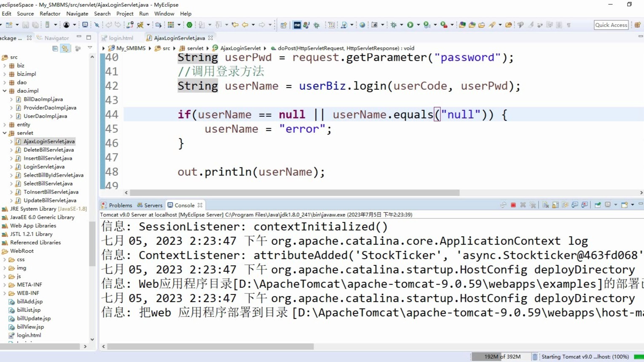Screen dimensions: 644x362
Task: Run garbage collector trash icon in status bar
Action: (535, 357)
